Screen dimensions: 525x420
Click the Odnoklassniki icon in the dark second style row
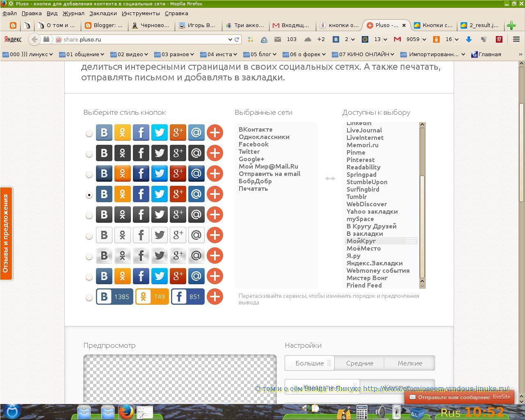click(x=123, y=153)
